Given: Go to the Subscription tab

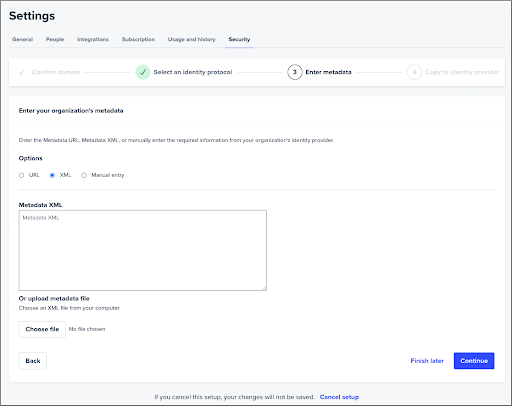Looking at the screenshot, I should coord(138,39).
